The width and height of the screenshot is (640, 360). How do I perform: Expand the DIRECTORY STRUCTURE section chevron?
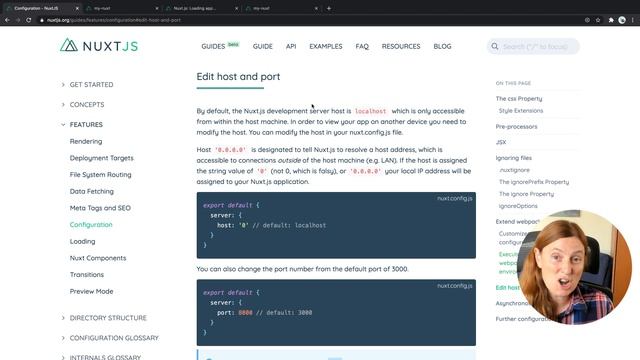(63, 318)
